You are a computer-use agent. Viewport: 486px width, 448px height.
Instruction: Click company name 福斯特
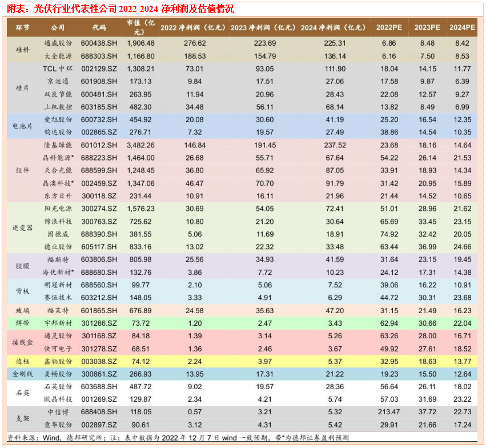[x=58, y=260]
